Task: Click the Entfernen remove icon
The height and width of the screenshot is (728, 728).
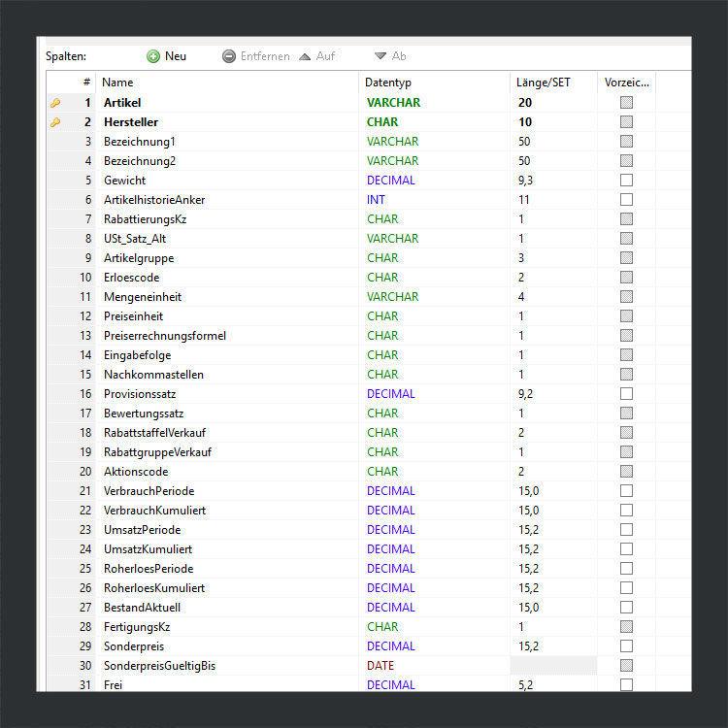Action: [x=229, y=56]
